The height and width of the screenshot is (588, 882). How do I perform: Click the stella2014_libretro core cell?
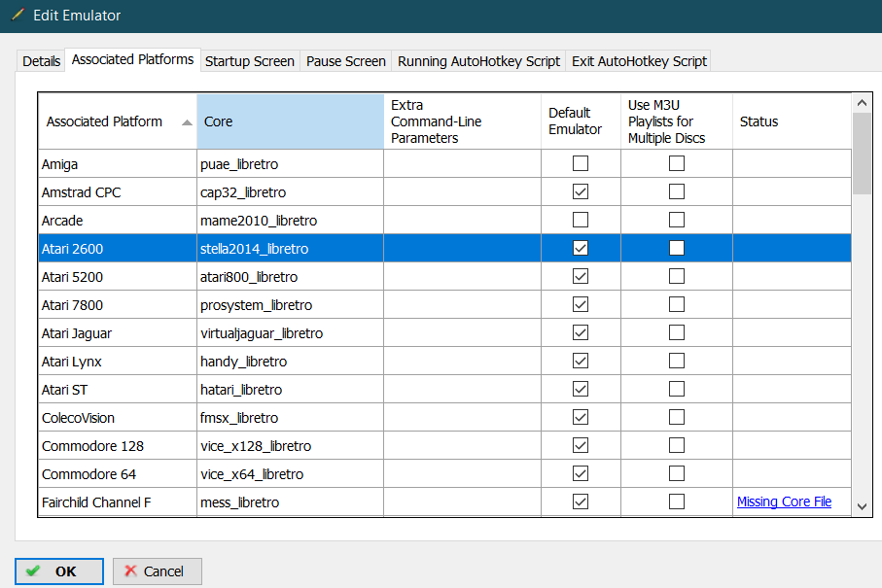(x=290, y=248)
